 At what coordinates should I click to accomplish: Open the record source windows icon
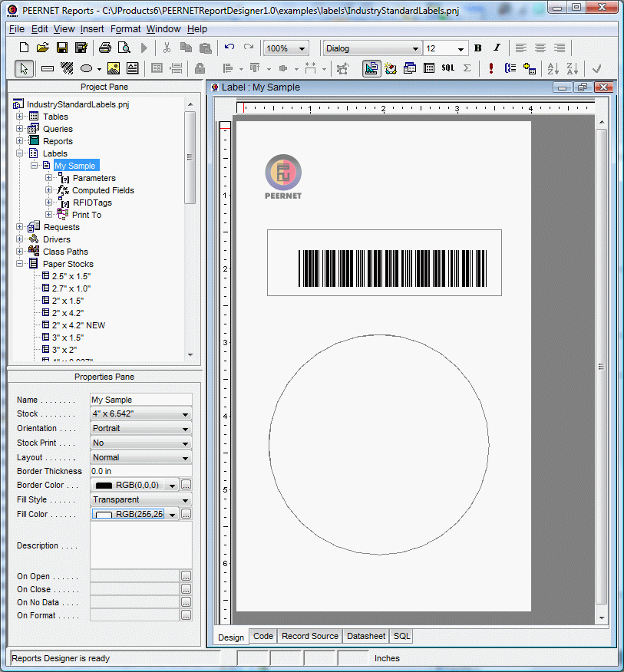[x=410, y=68]
